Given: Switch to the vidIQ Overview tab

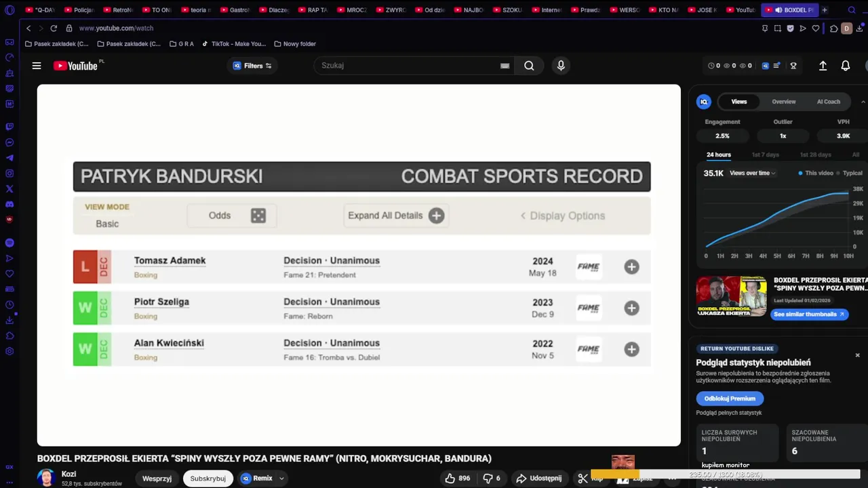Looking at the screenshot, I should point(783,102).
